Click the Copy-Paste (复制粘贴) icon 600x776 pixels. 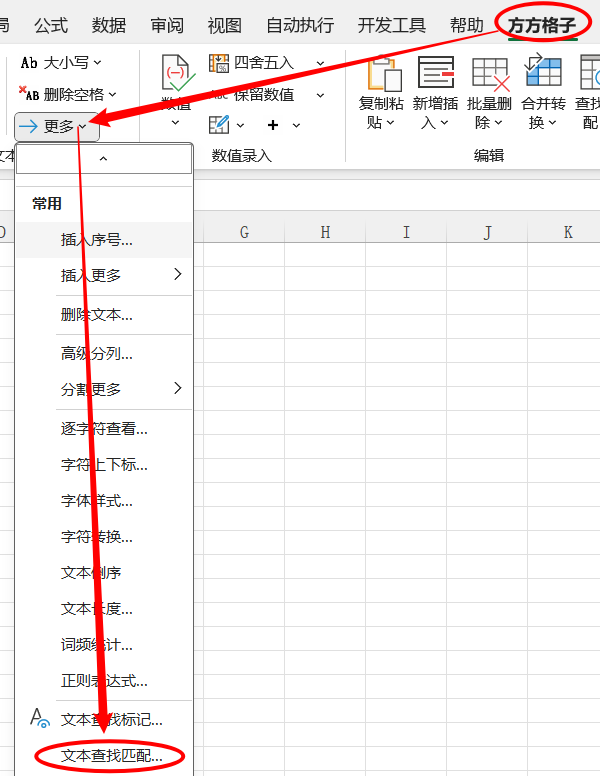pos(384,73)
